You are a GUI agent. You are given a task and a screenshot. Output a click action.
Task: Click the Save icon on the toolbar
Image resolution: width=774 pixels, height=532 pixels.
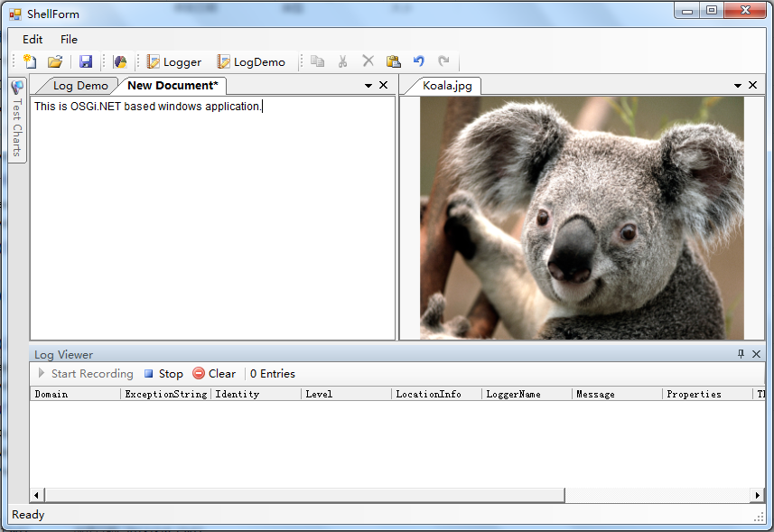coord(85,61)
